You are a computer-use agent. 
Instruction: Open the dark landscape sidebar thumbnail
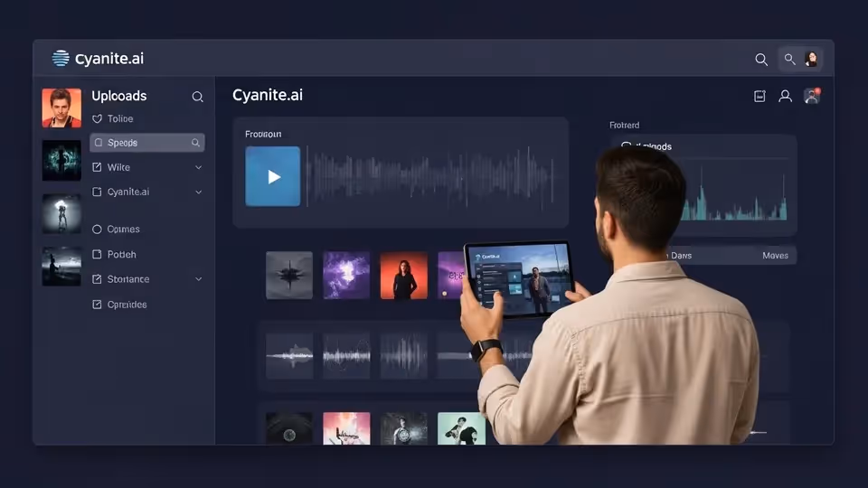(x=61, y=266)
